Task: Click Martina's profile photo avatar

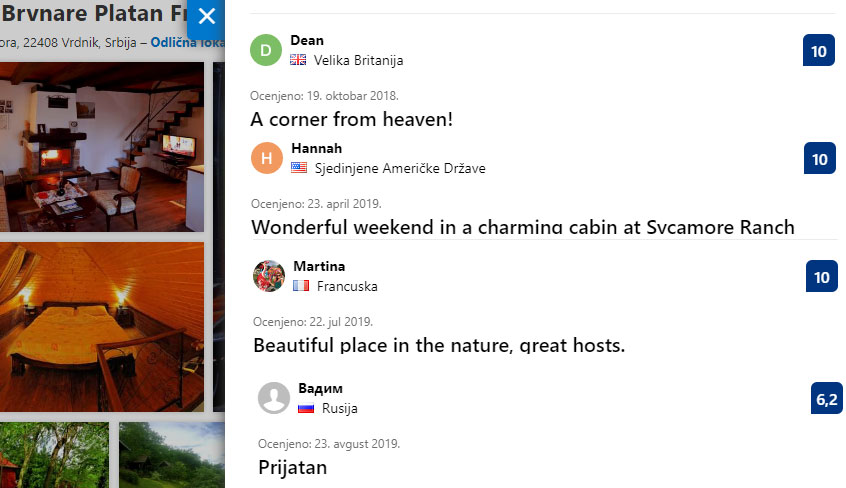Action: click(x=269, y=276)
